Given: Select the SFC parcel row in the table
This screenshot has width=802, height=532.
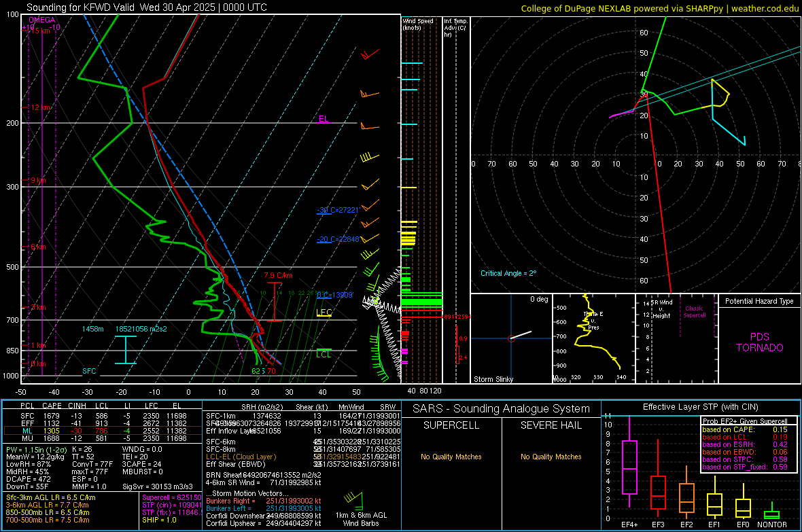Looking at the screenshot, I should [x=103, y=416].
